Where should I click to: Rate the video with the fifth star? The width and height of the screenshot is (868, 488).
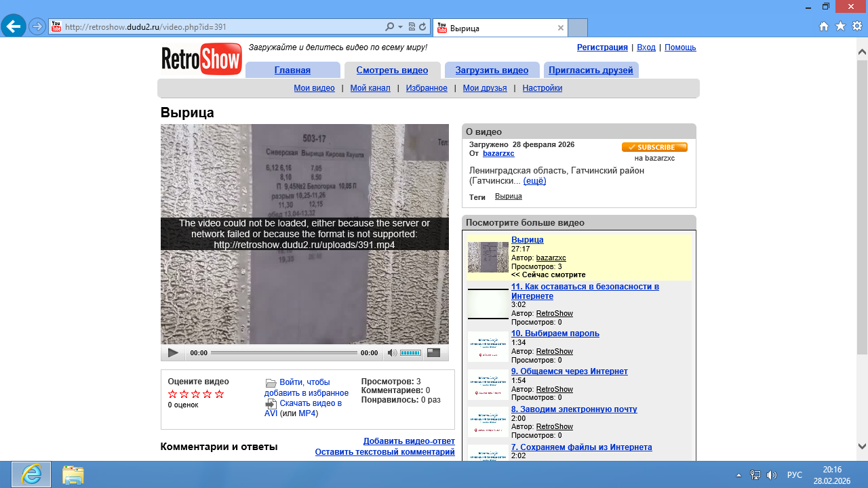219,394
